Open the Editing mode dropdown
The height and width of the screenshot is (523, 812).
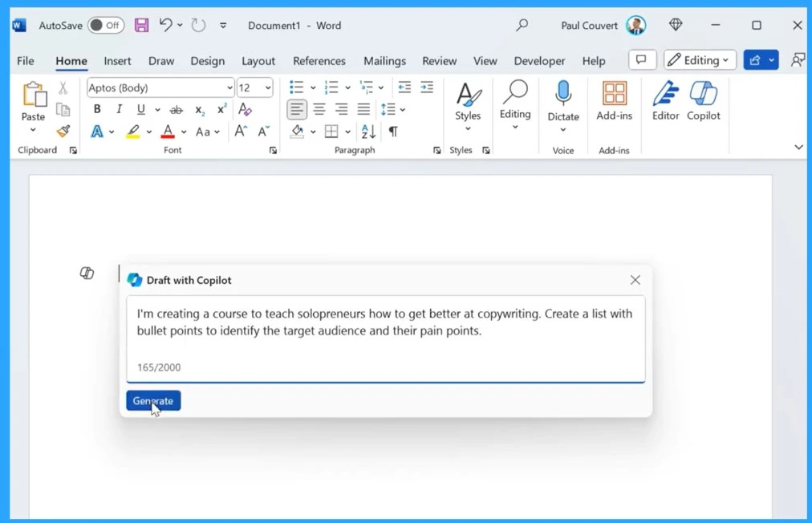700,60
